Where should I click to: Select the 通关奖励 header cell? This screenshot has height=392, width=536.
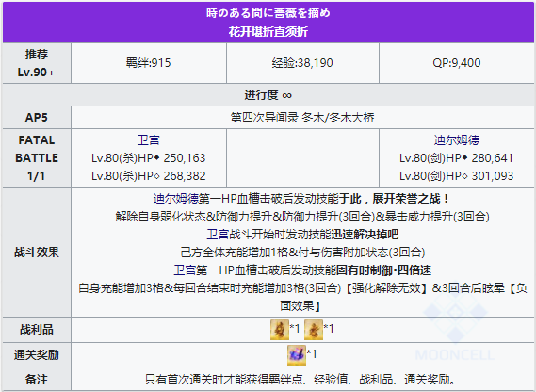tap(37, 355)
